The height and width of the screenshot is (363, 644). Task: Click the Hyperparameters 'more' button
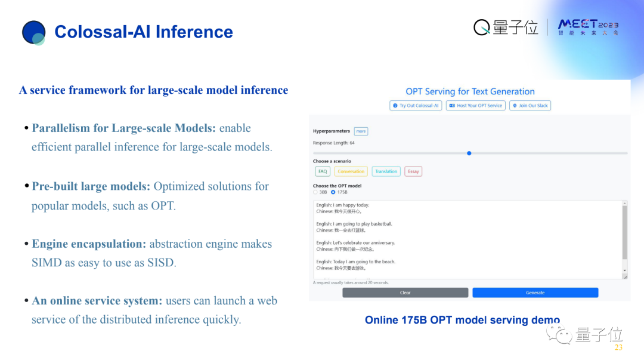pyautogui.click(x=361, y=131)
